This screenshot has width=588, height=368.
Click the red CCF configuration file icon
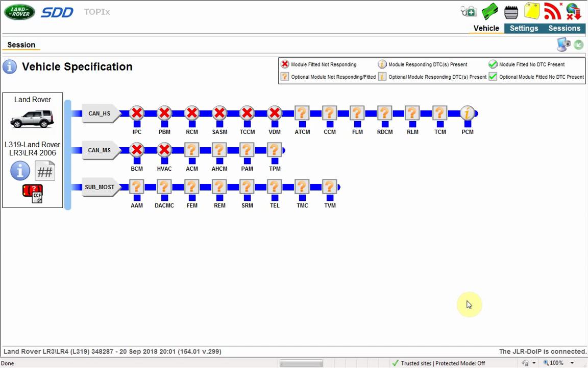click(x=33, y=194)
